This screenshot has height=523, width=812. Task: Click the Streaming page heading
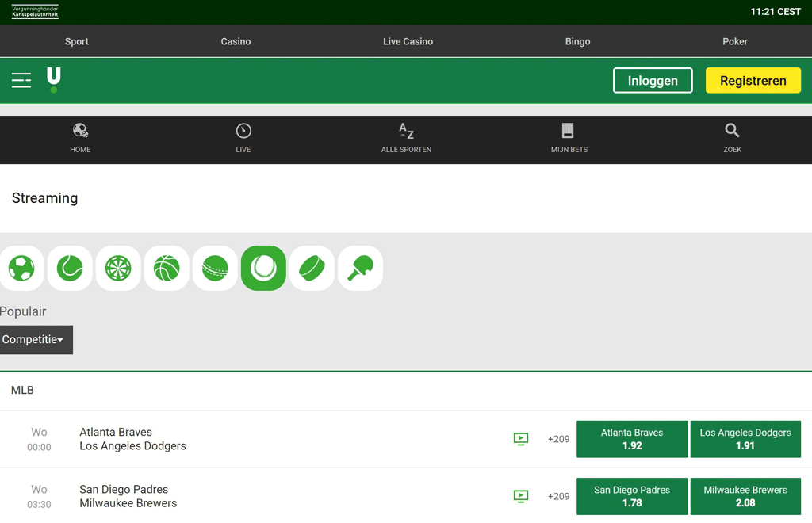(x=44, y=198)
